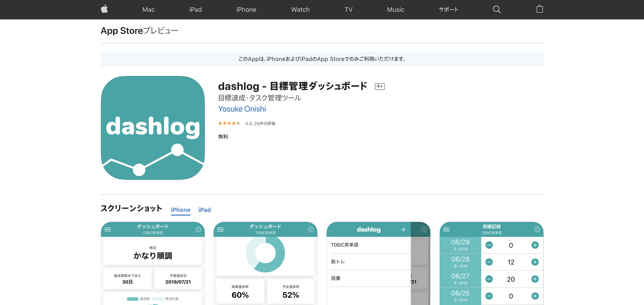Viewport: 644px width, 305px height.
Task: Click the 達成数 legend color swatch
Action: (x=133, y=299)
